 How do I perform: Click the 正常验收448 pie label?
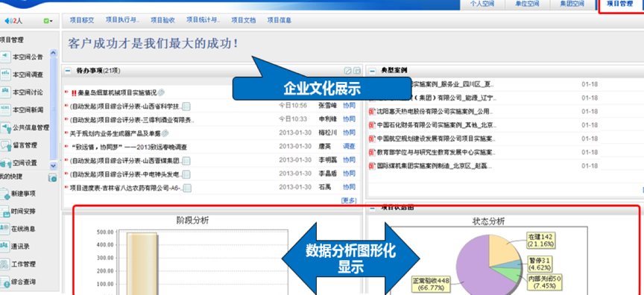[431, 284]
